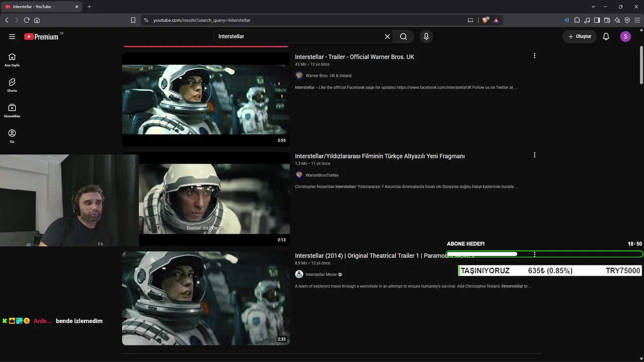Click the page vertical scrollbar
Image resolution: width=644 pixels, height=362 pixels.
[641, 65]
